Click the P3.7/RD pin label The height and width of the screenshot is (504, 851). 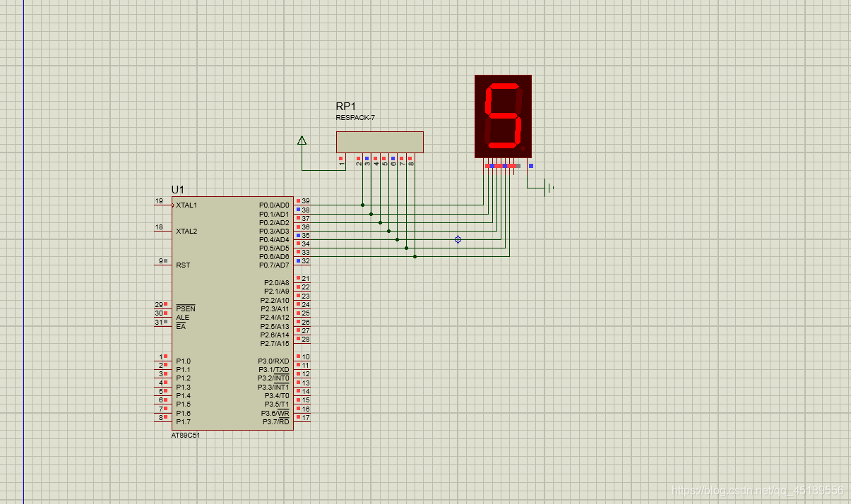coord(276,421)
